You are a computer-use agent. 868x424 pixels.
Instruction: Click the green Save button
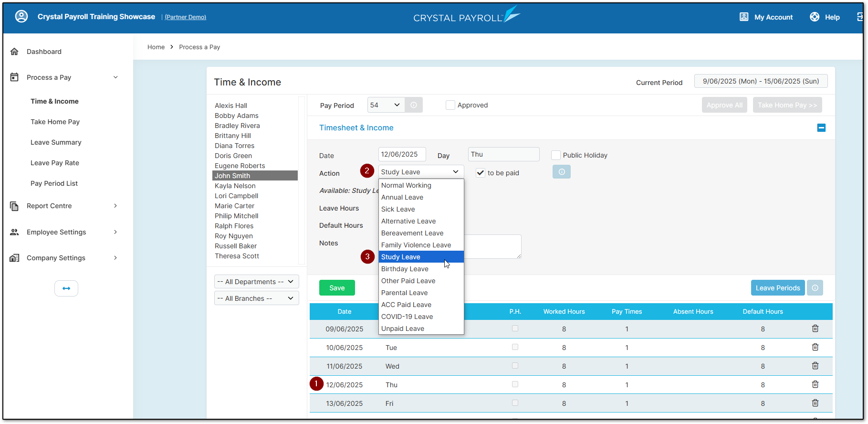tap(337, 288)
